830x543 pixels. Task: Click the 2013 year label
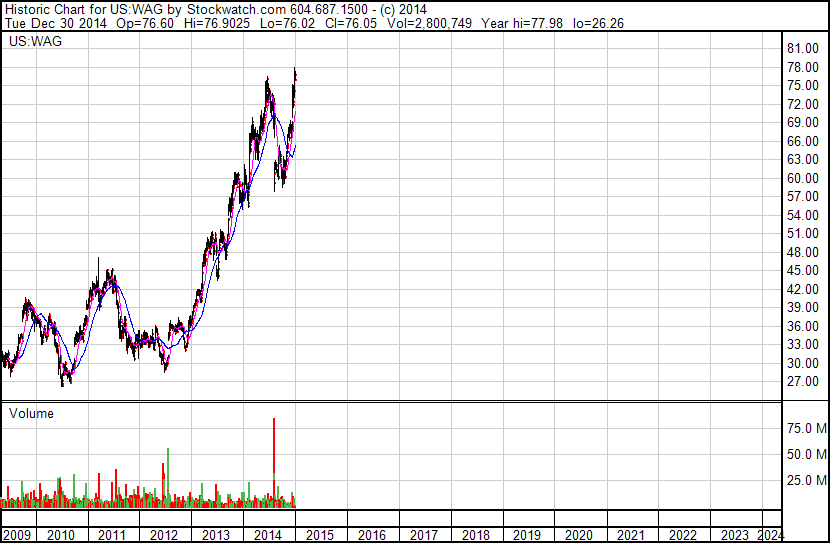(215, 535)
